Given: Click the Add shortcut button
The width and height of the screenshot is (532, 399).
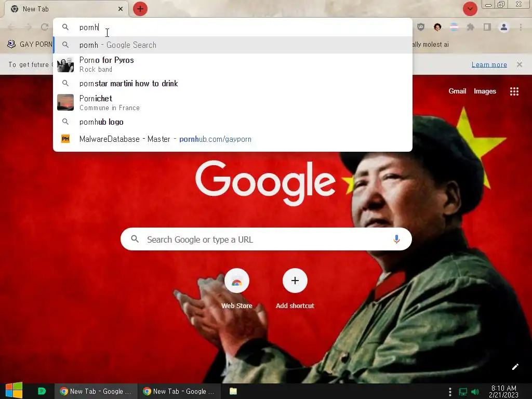Looking at the screenshot, I should point(295,289).
